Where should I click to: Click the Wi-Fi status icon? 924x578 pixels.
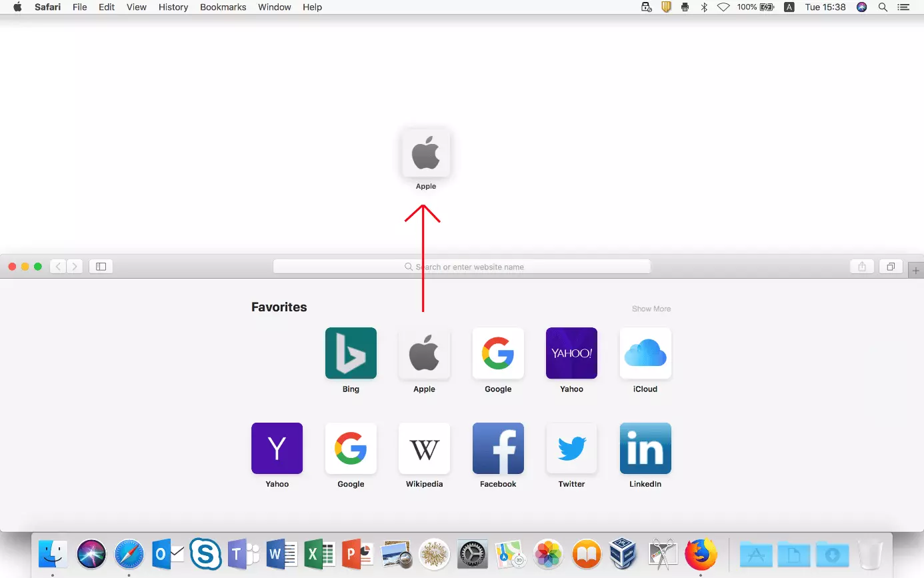click(x=723, y=7)
